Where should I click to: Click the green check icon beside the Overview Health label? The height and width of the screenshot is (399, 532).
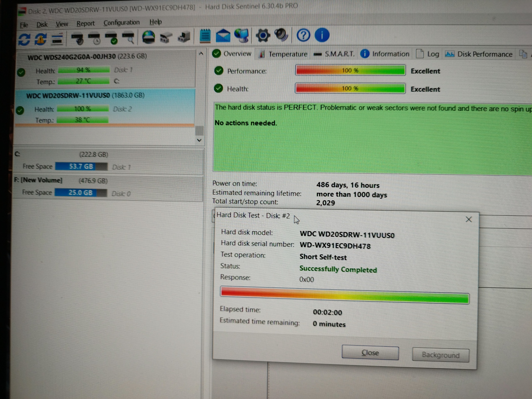point(218,88)
